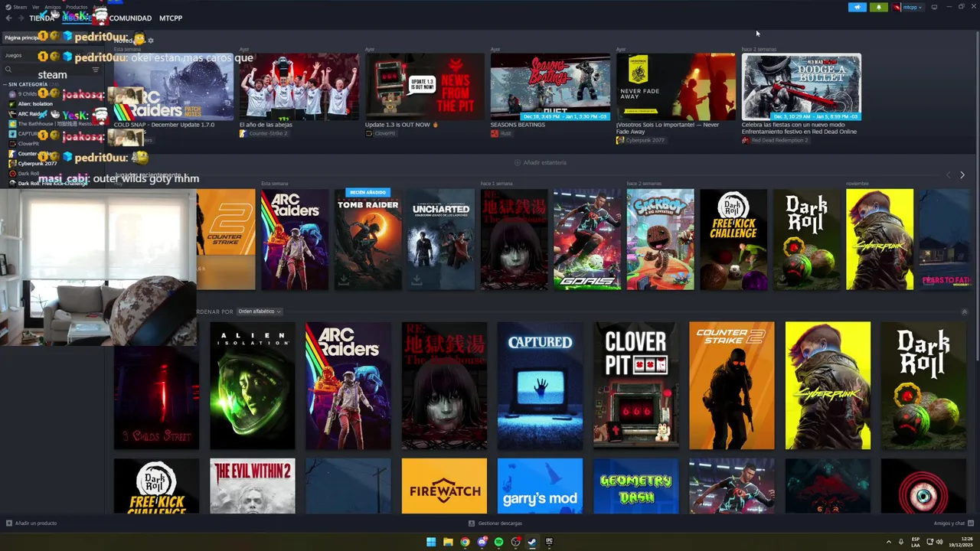Open the library filter settings icon
Image resolution: width=980 pixels, height=551 pixels.
(x=96, y=70)
